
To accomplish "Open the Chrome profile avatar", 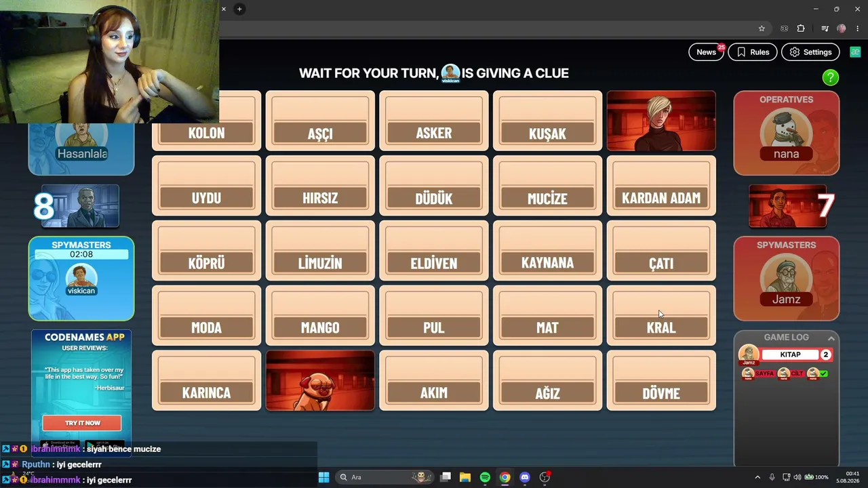I will click(842, 28).
